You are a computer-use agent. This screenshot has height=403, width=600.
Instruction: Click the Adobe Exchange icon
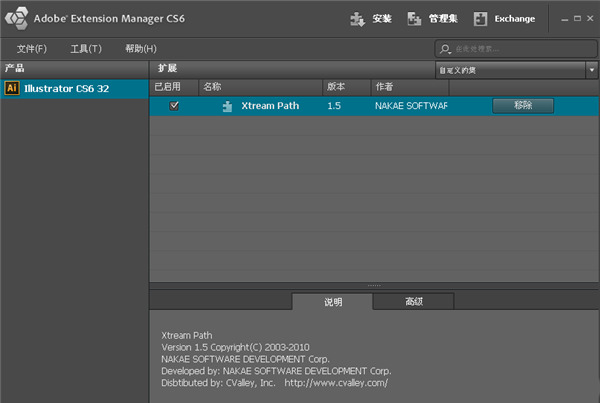[480, 19]
